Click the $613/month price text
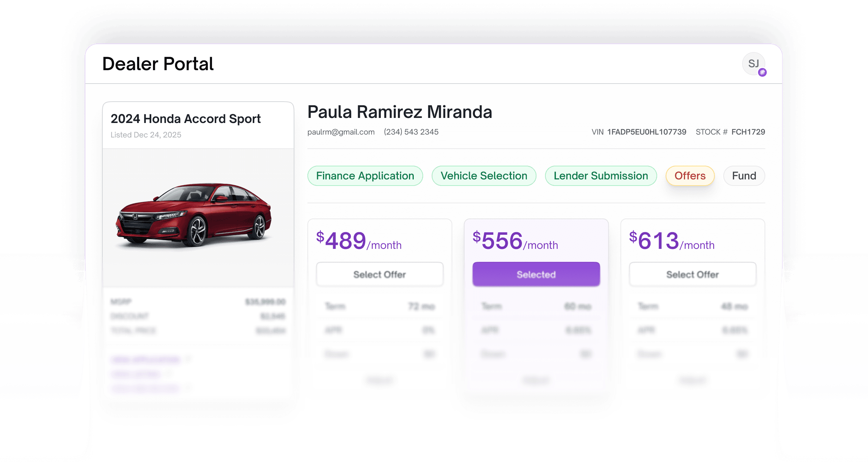The height and width of the screenshot is (463, 868). [671, 241]
